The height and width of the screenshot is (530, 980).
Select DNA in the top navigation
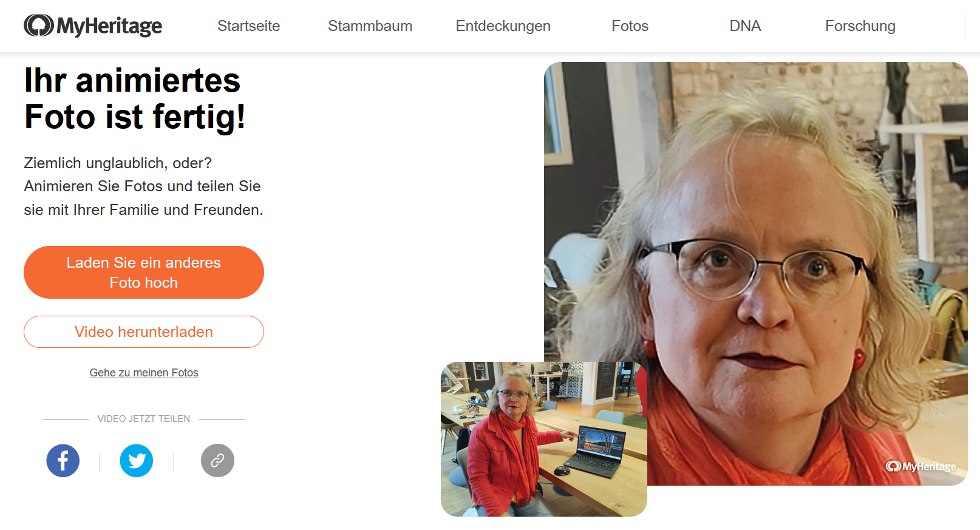746,26
